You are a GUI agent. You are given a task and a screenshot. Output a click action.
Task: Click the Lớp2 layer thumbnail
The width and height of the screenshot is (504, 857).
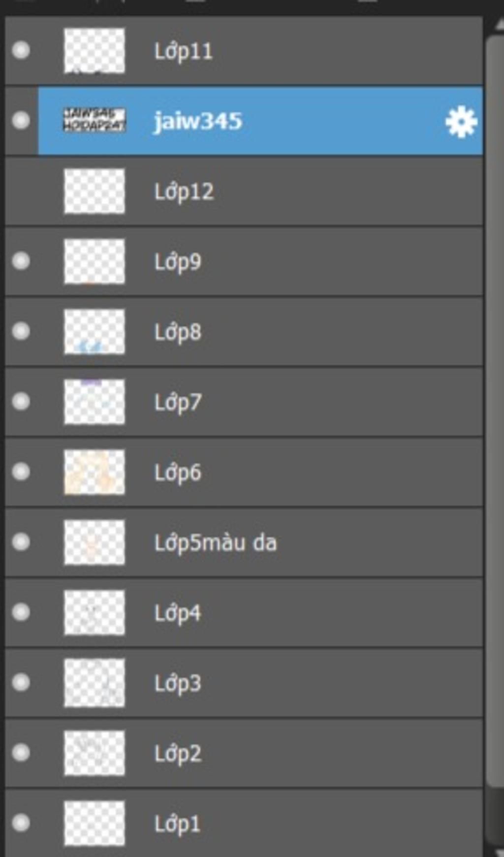pos(94,753)
